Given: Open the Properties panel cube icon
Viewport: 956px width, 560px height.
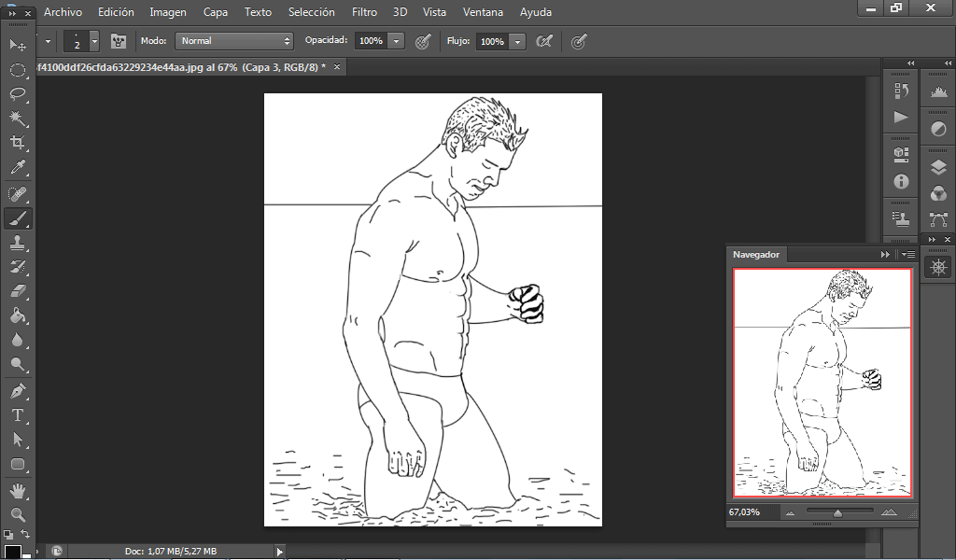Looking at the screenshot, I should (x=901, y=154).
